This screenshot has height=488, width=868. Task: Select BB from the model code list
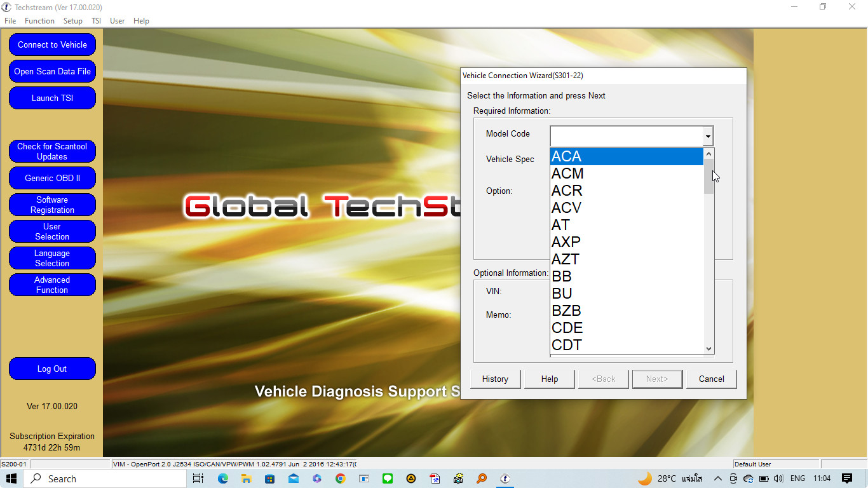[x=627, y=276]
